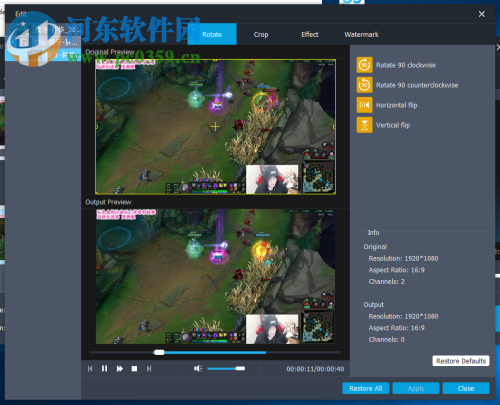Open the Watermark tab
Viewport: 500px width, 405px height.
tap(361, 34)
